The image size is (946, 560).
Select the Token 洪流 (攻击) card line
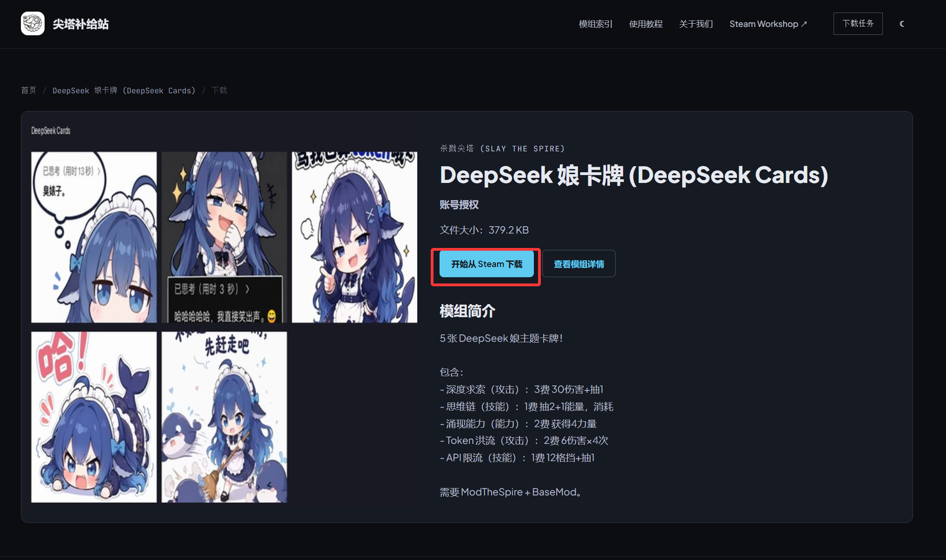coord(524,440)
